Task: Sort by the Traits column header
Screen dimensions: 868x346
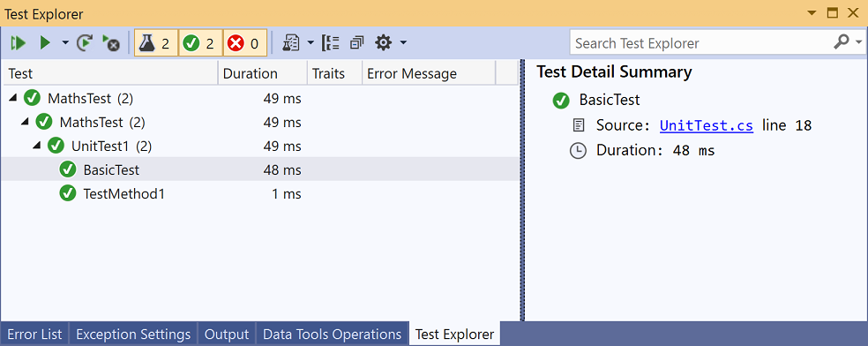Action: click(x=334, y=73)
